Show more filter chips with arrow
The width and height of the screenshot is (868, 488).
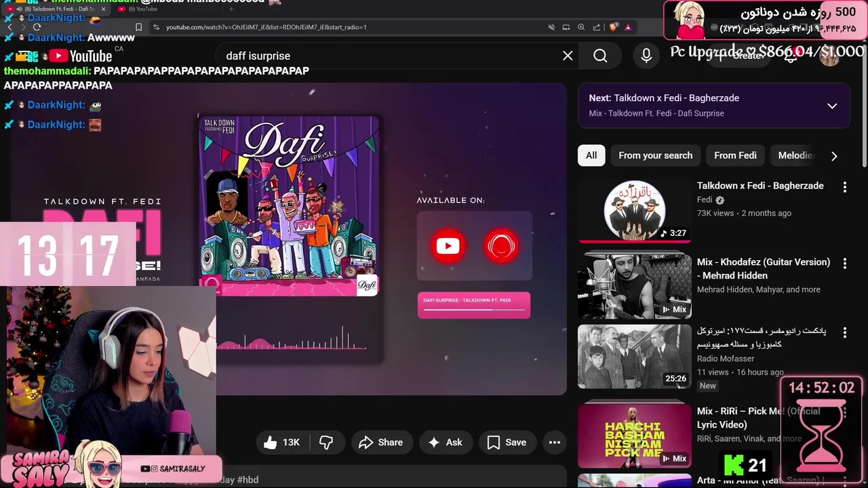834,156
